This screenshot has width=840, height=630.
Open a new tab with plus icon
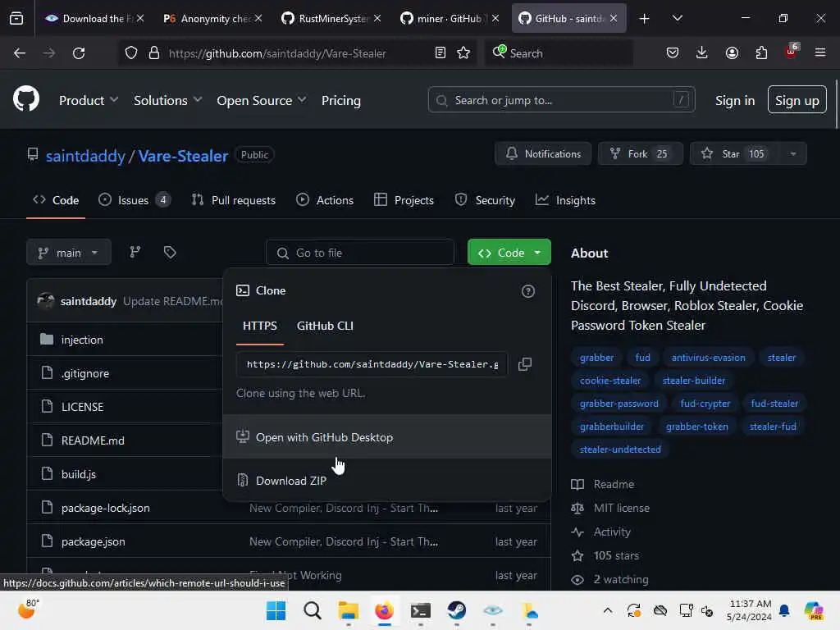pyautogui.click(x=645, y=19)
